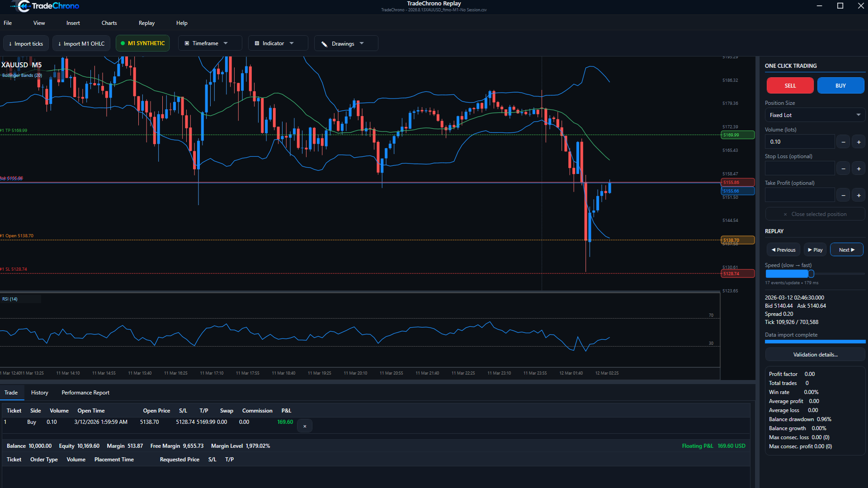The height and width of the screenshot is (488, 868).
Task: Click the SL 5128.74 price tag
Action: click(737, 273)
